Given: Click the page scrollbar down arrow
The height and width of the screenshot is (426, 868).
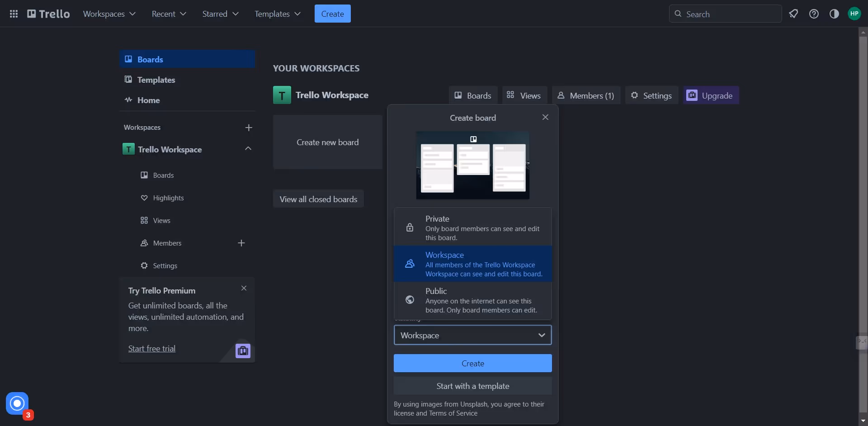Looking at the screenshot, I should (863, 421).
